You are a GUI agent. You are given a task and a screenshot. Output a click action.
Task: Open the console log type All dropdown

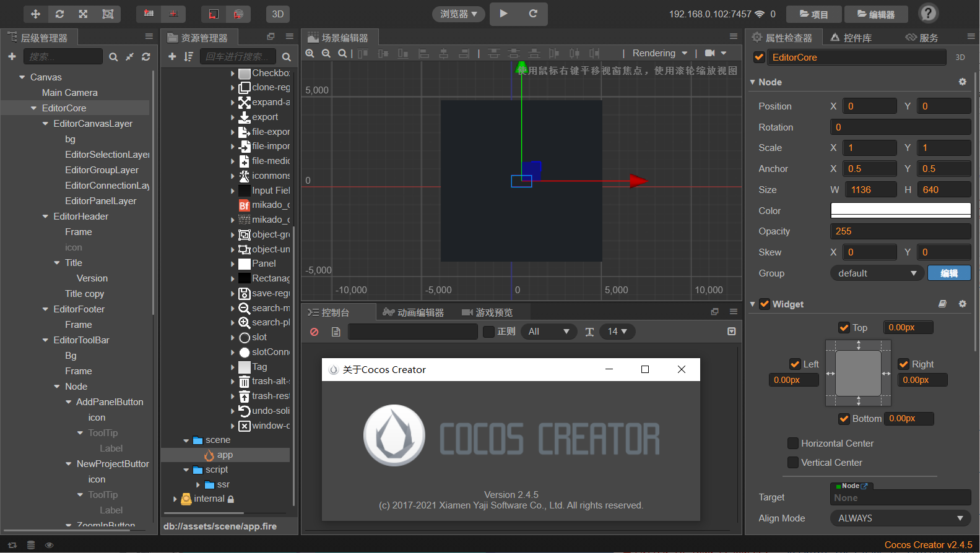tap(549, 332)
